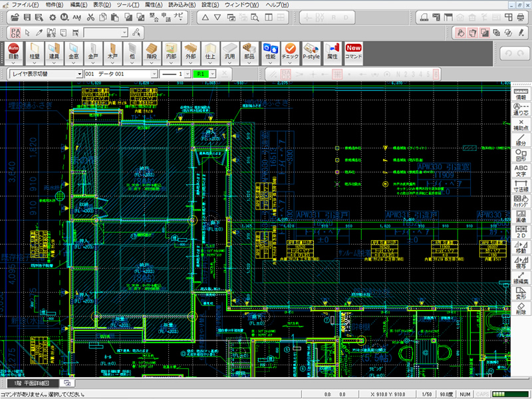Click the 1/50 scale in status bar
This screenshot has width=532, height=399.
pyautogui.click(x=427, y=394)
